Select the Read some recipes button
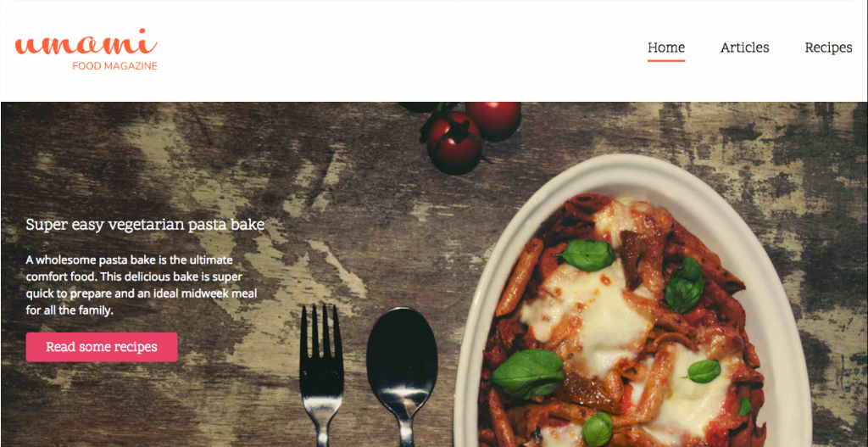868x447 pixels. (102, 347)
